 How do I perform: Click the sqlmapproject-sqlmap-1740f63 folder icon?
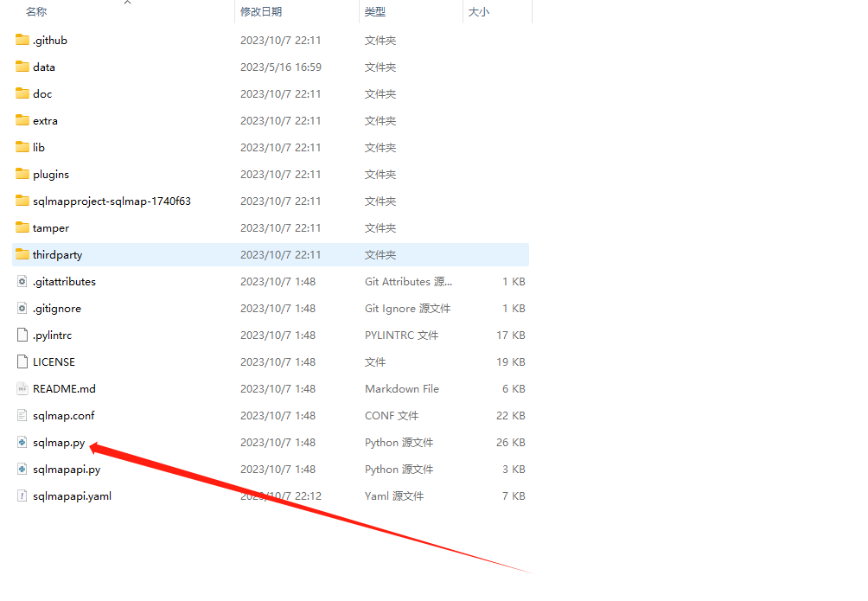click(22, 201)
